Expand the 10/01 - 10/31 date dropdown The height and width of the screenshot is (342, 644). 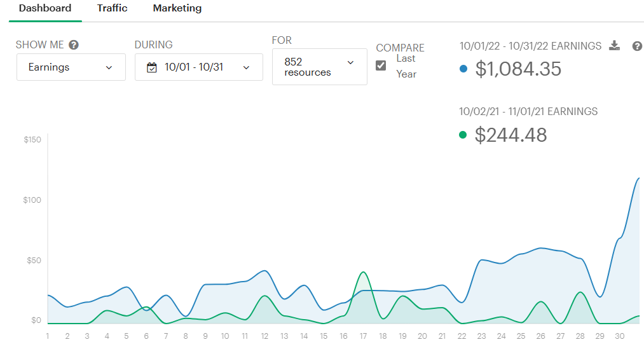[x=198, y=67]
